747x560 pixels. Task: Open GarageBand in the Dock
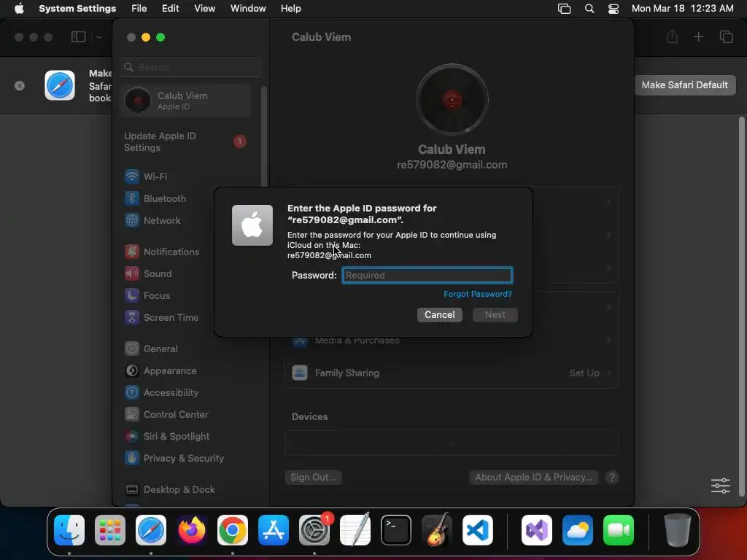coord(437,530)
